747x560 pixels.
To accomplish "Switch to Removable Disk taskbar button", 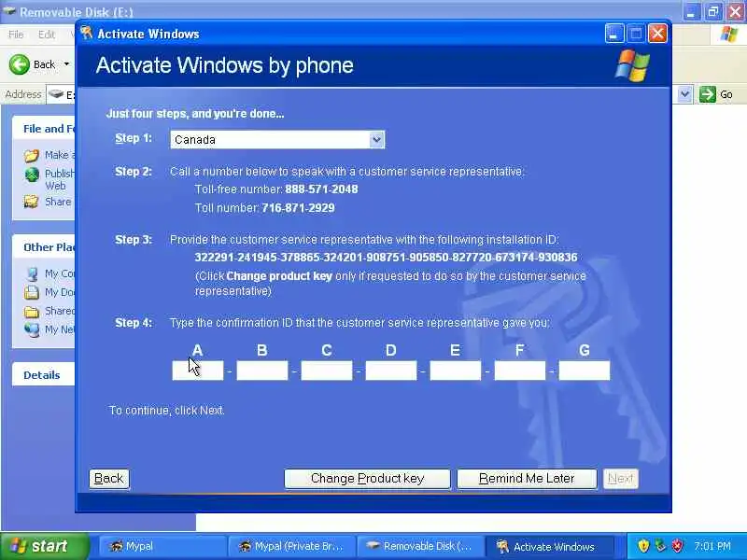I will pos(420,546).
